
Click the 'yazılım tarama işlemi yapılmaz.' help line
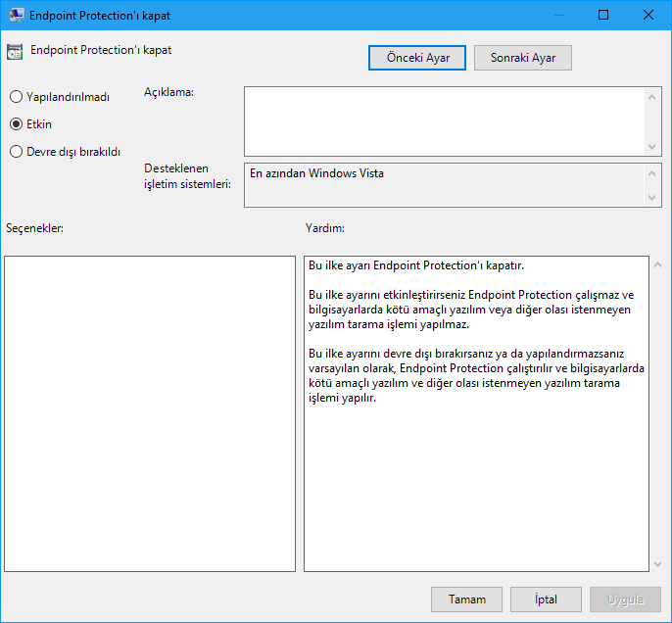[389, 324]
